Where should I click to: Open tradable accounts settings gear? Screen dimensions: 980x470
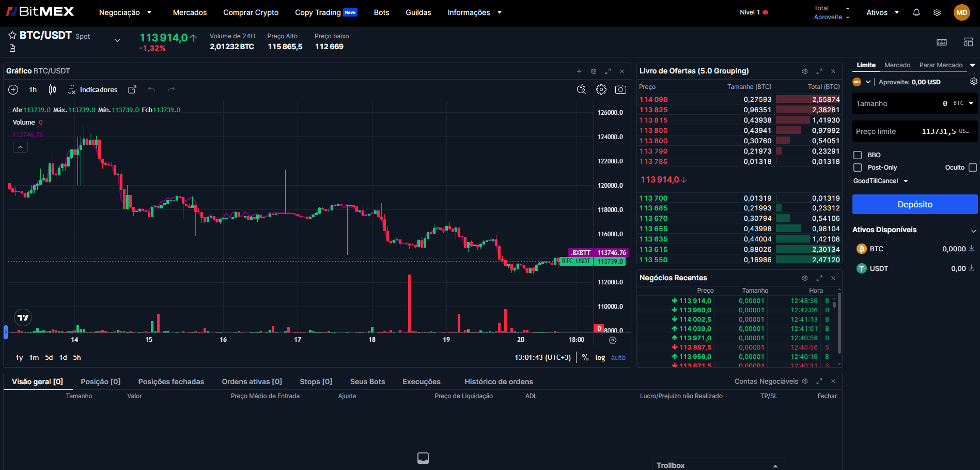coord(805,381)
